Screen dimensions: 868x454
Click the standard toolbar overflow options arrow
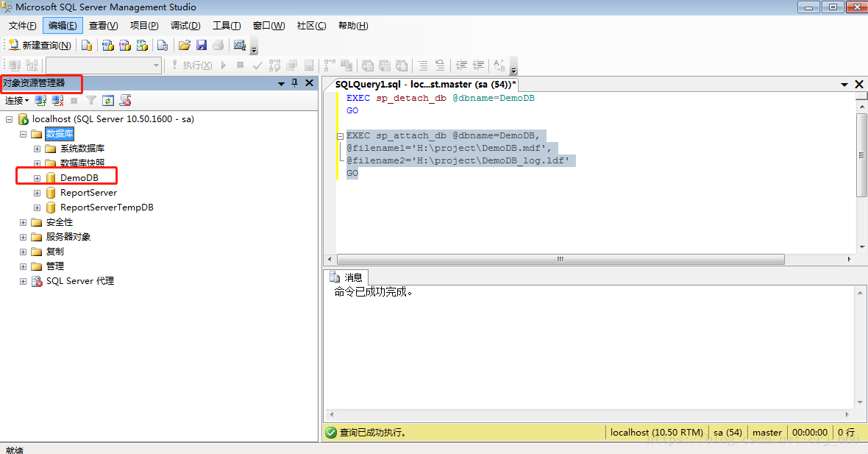(254, 50)
